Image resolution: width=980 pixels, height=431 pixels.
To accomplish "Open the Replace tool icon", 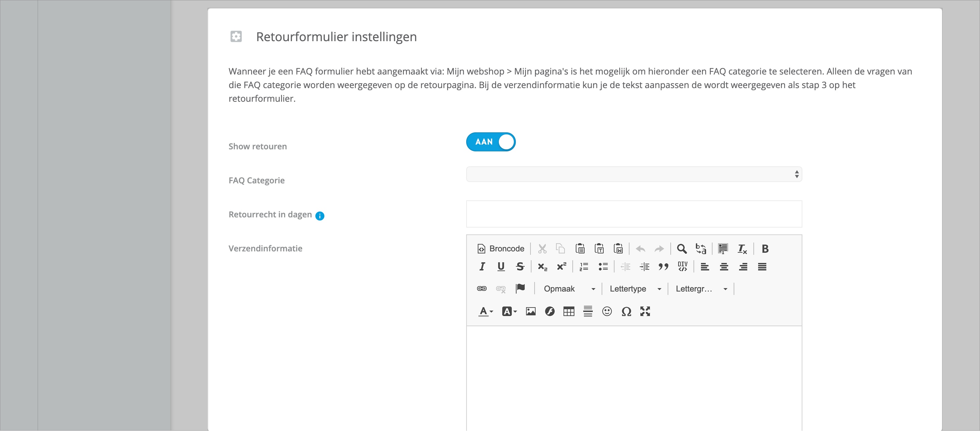I will tap(701, 248).
